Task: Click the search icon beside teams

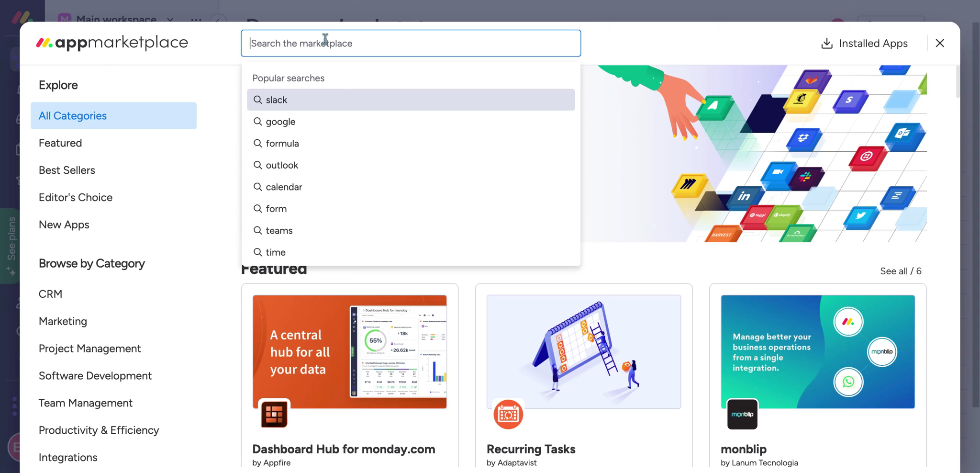Action: 257,230
